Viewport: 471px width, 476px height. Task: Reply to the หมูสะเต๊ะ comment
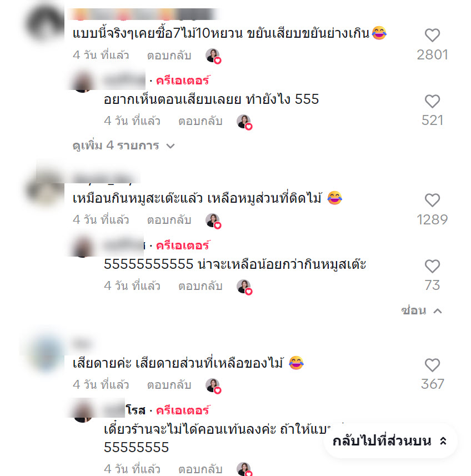click(x=169, y=221)
